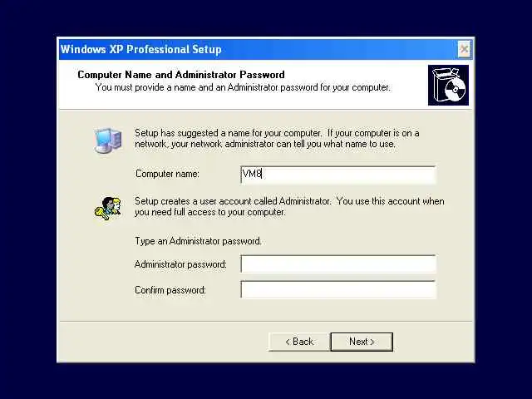Screen dimensions: 532x399
Task: Click the 'Computer Name and Administrator Password' heading
Action: 181,75
